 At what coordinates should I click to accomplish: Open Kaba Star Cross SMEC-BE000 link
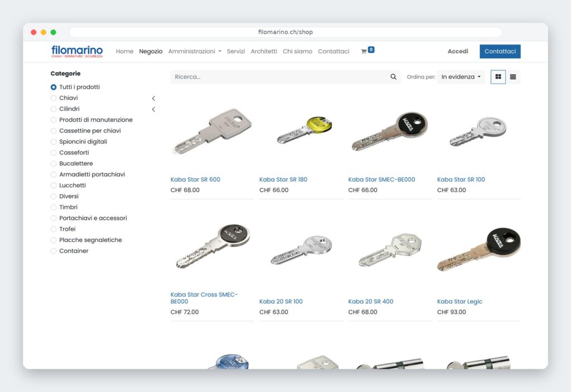204,298
